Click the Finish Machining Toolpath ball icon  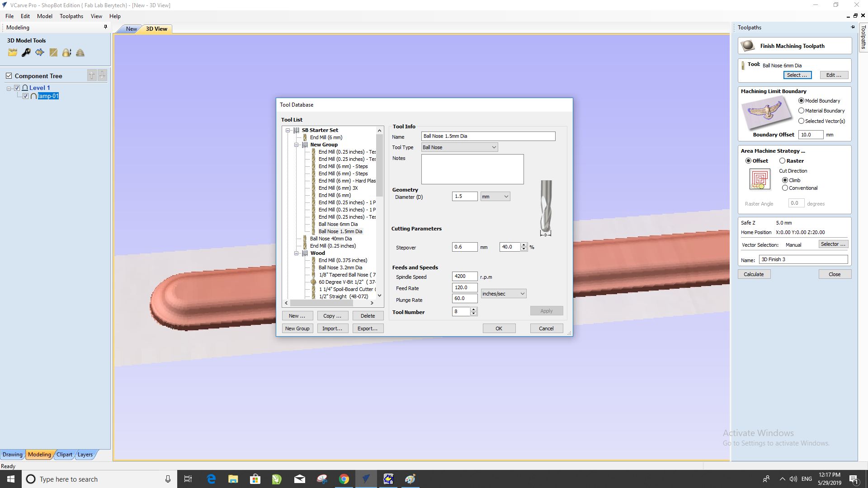click(x=748, y=46)
